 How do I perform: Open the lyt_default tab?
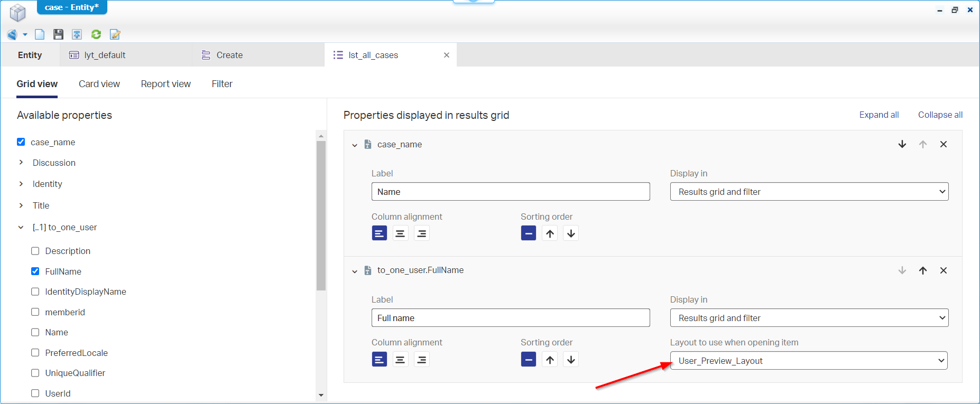click(105, 55)
